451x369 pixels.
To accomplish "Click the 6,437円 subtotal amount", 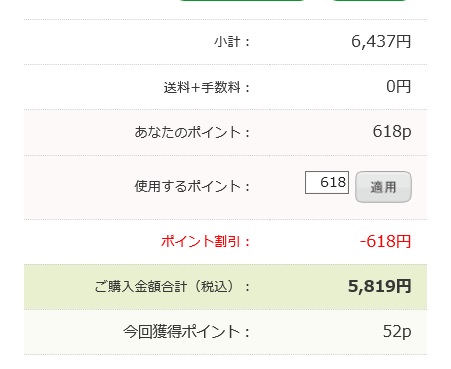I will point(381,42).
